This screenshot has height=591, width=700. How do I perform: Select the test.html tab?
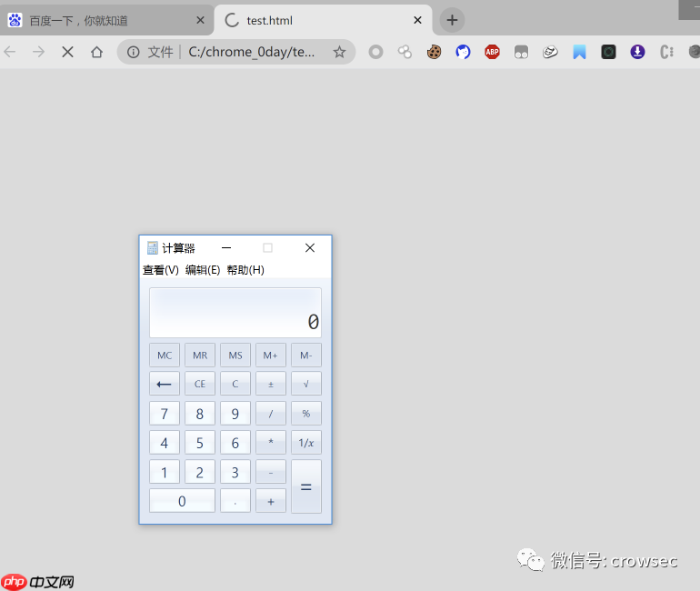324,20
